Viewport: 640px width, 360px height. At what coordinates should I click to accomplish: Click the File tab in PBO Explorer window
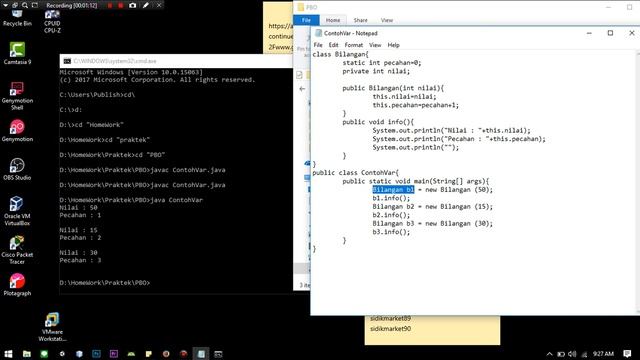click(306, 20)
